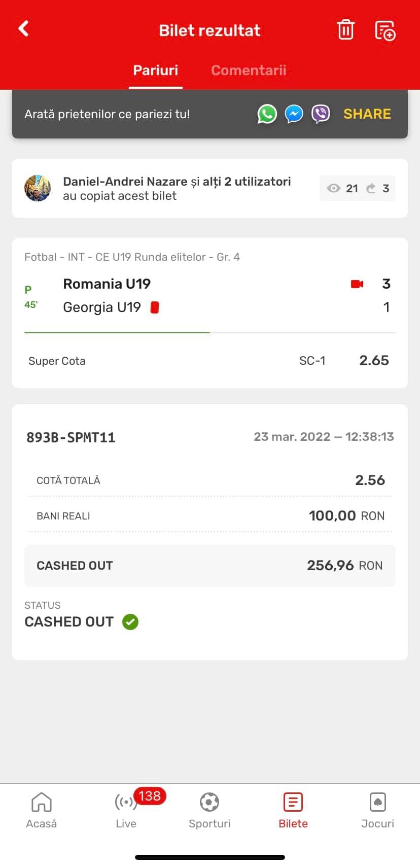Tap the back arrow icon
This screenshot has width=420, height=868.
tap(24, 29)
